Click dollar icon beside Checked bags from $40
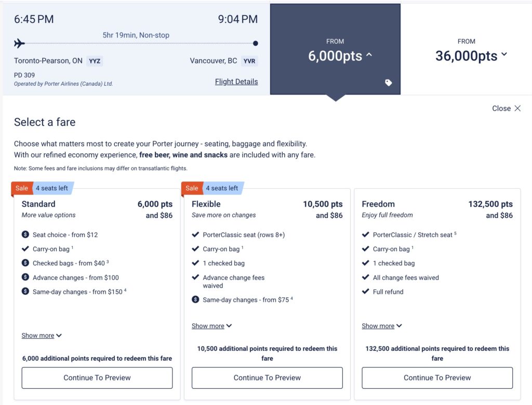532x405 pixels. (x=25, y=264)
